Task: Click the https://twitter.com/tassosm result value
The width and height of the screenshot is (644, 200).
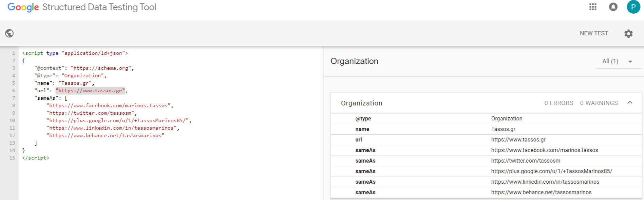Action: coord(526,161)
